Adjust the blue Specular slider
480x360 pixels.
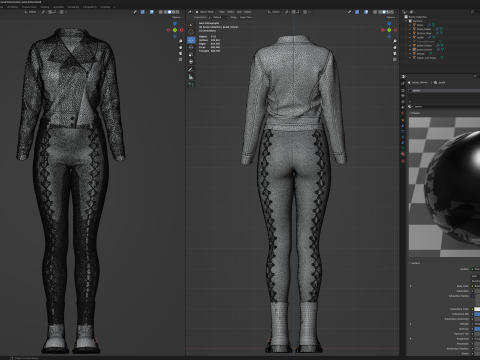pos(477,329)
